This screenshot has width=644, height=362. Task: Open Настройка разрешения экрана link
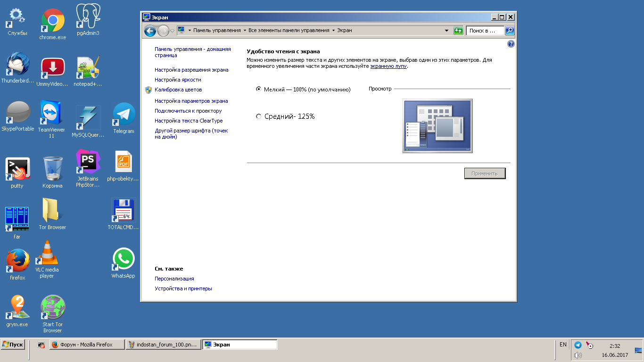[191, 70]
